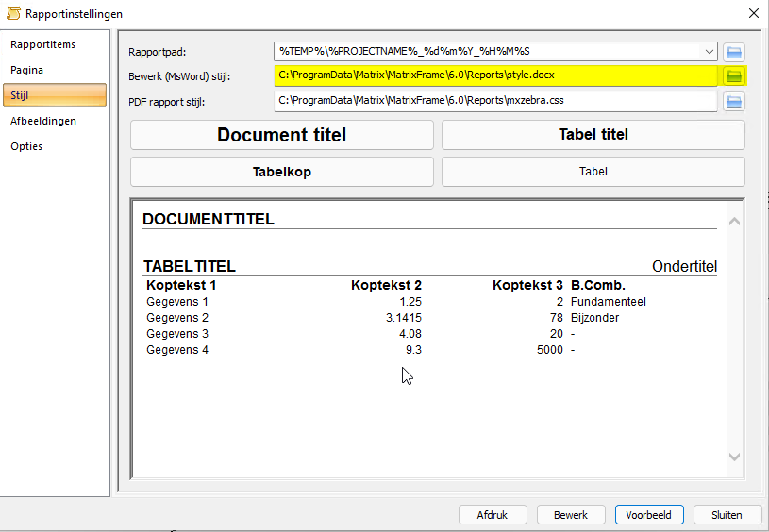Click the value 1.25 in preview
Screen dimensions: 769x532
[x=410, y=302]
